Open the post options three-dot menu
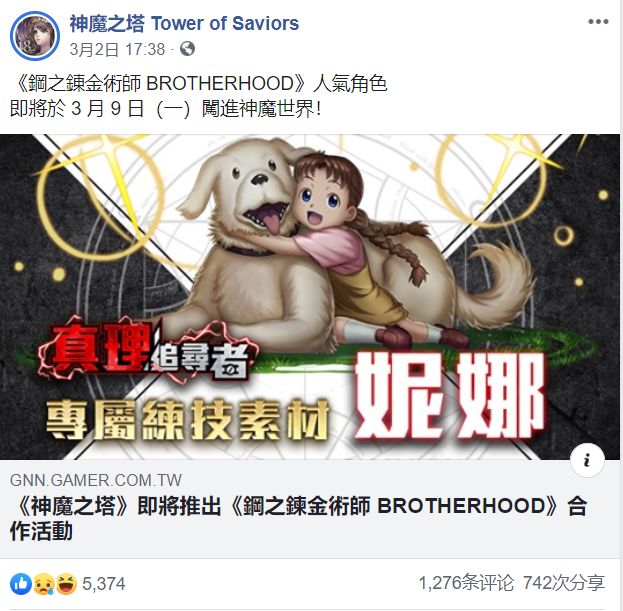This screenshot has height=611, width=623. point(598,22)
